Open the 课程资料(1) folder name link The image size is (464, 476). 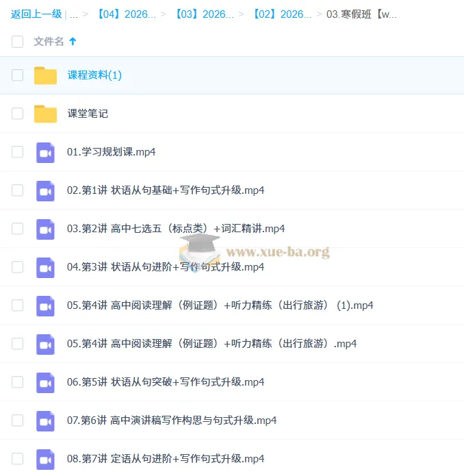click(94, 75)
